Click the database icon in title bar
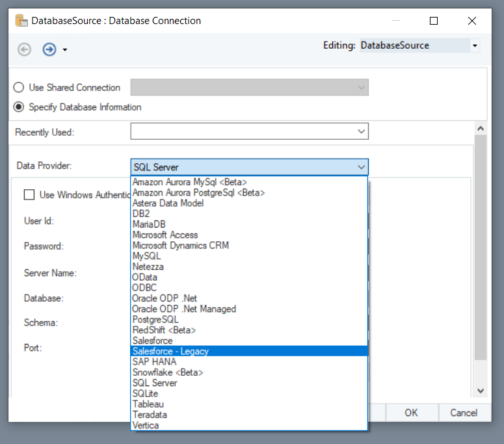The width and height of the screenshot is (504, 444). click(21, 21)
